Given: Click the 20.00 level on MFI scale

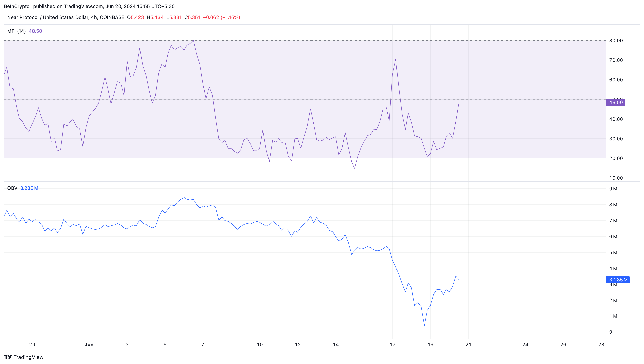Looking at the screenshot, I should coord(616,158).
